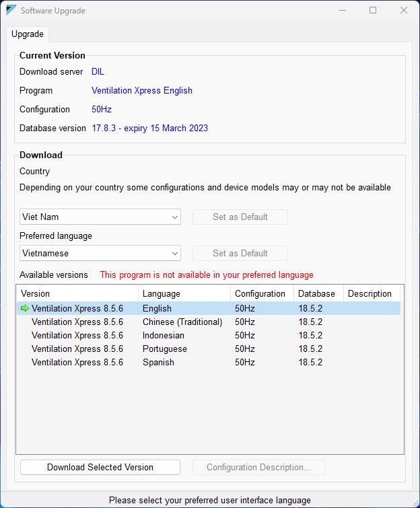Sort by the Configuration column header

[x=262, y=293]
